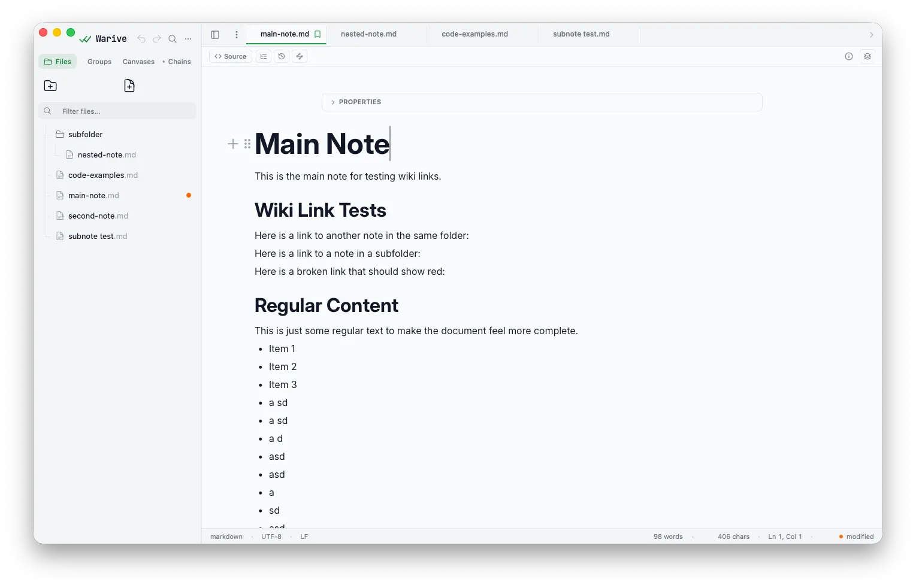Open search with the magnifier icon
The width and height of the screenshot is (916, 588).
coord(173,39)
